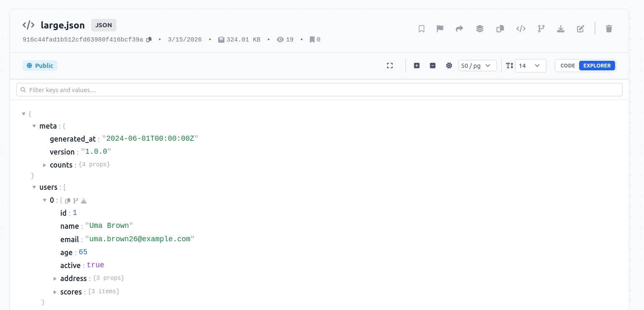Open explorer settings gear icon
Screen dimensions: 644x310
[449, 65]
